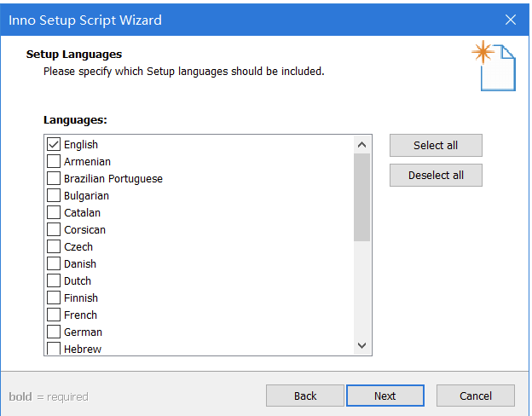Enable the Czech language checkbox
Image resolution: width=532 pixels, height=416 pixels.
coord(54,246)
